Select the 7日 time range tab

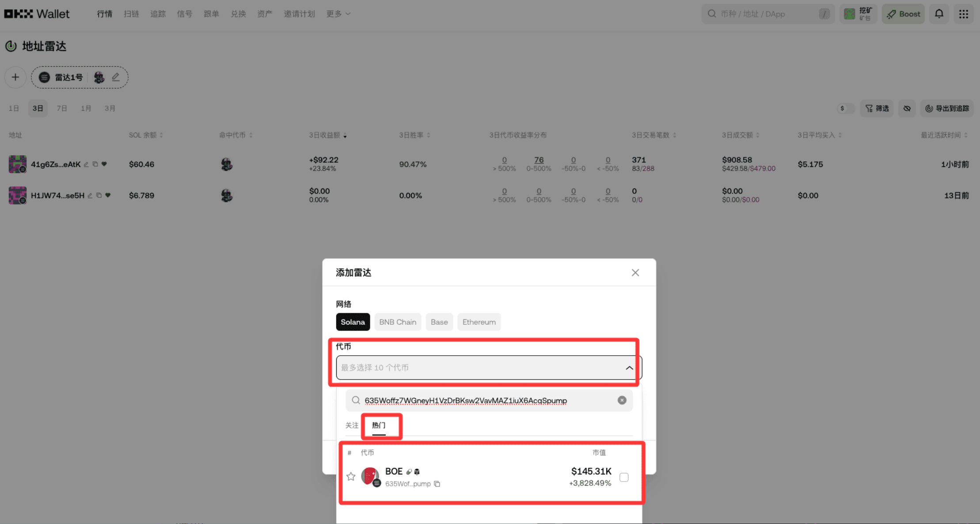[62, 108]
